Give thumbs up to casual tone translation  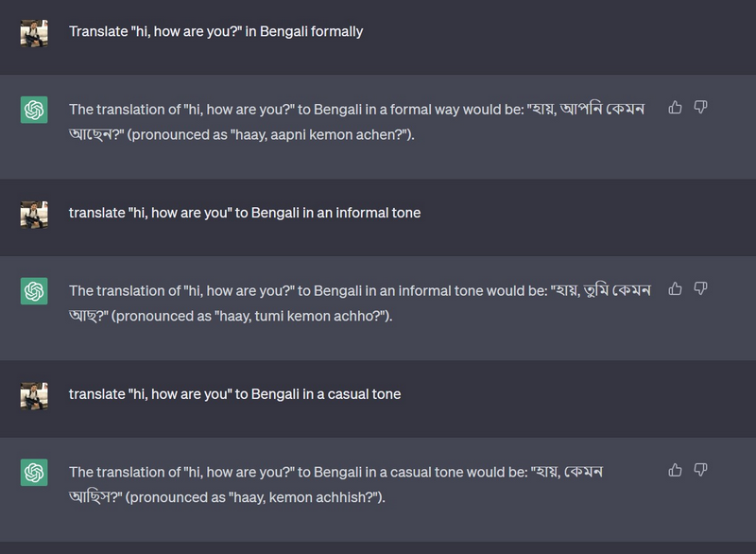pyautogui.click(x=675, y=470)
